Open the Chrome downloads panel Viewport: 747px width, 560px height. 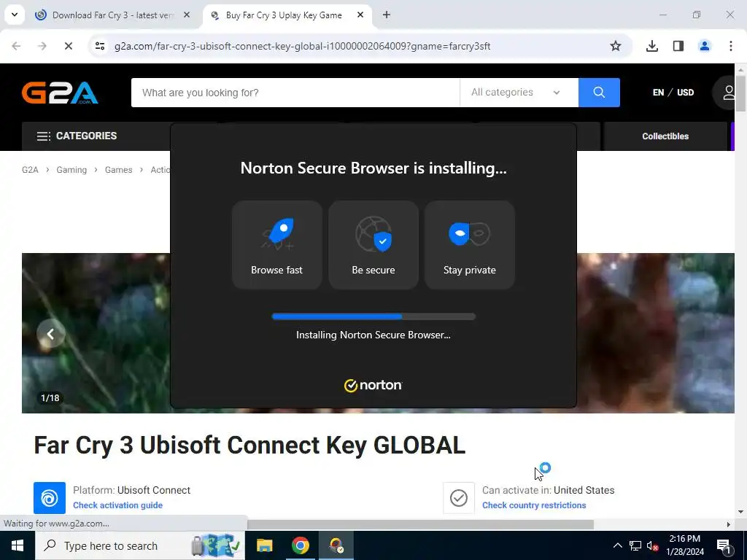(x=651, y=46)
